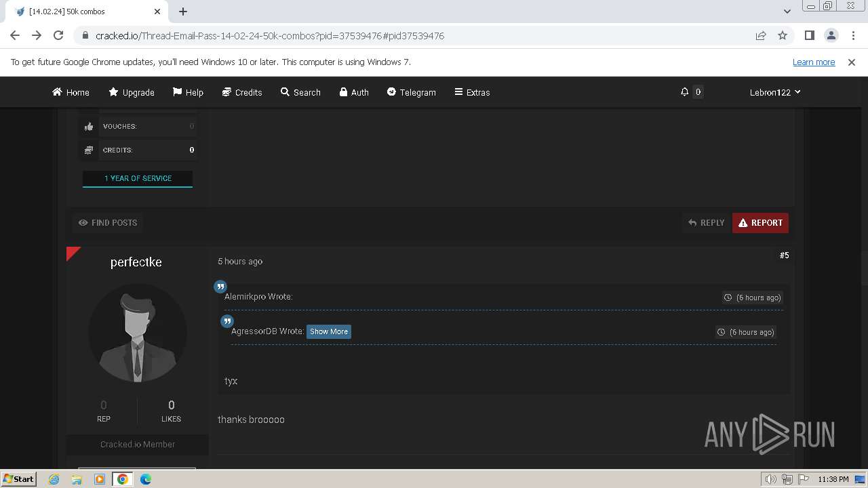
Task: Open network tray icon
Action: (787, 479)
